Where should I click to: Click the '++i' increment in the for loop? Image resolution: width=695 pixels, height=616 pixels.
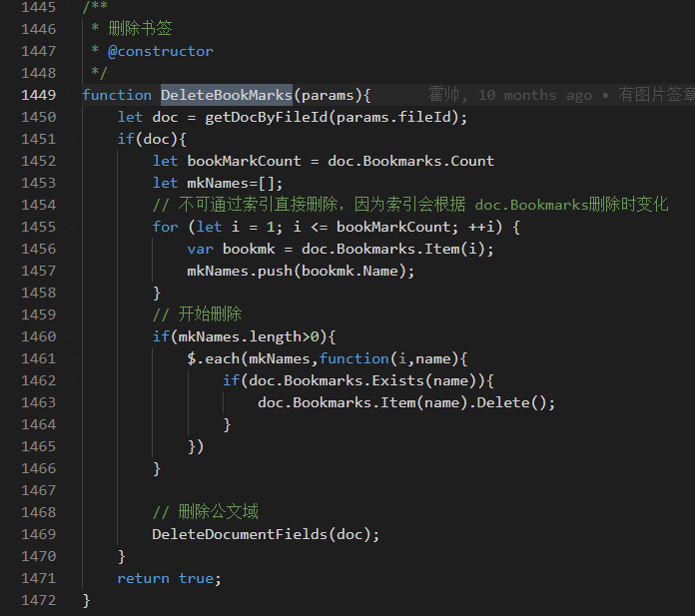coord(481,227)
